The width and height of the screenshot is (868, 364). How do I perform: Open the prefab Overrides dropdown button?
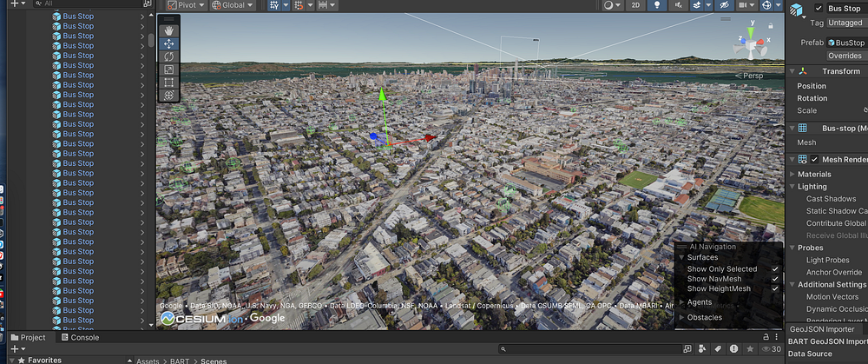coord(844,56)
